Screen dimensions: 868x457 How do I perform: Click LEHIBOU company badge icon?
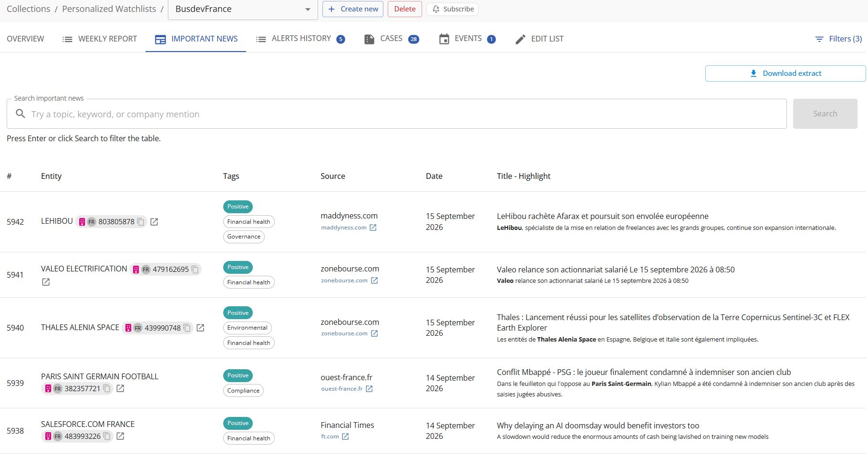[82, 222]
